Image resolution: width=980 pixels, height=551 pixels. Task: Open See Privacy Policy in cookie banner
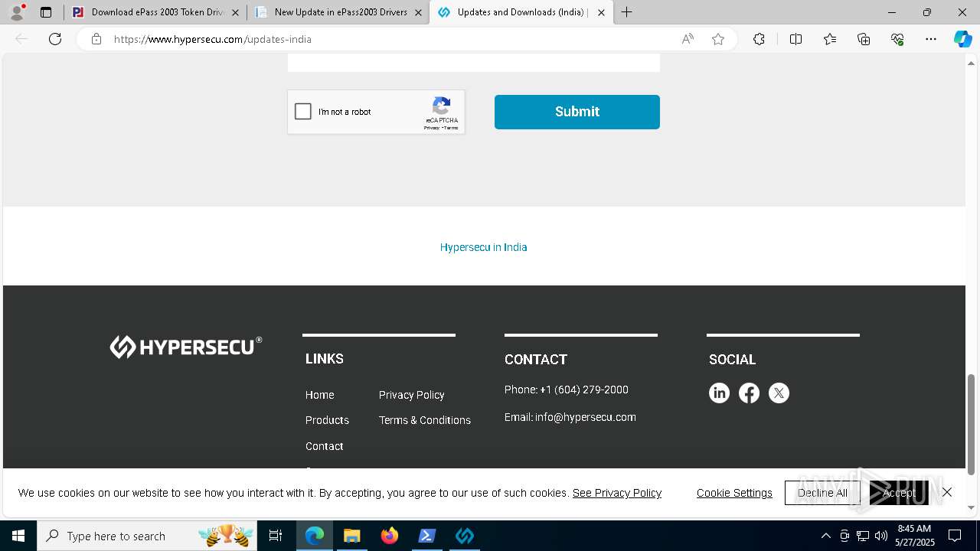617,493
